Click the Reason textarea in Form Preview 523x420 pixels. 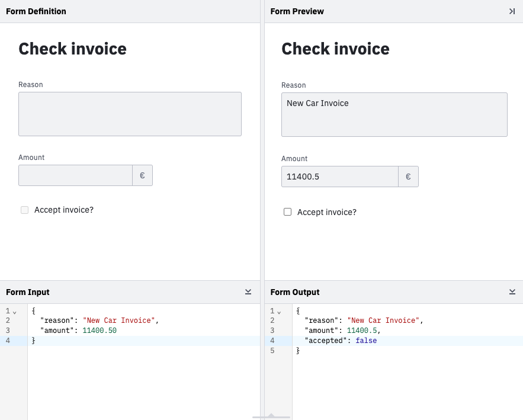(x=394, y=114)
